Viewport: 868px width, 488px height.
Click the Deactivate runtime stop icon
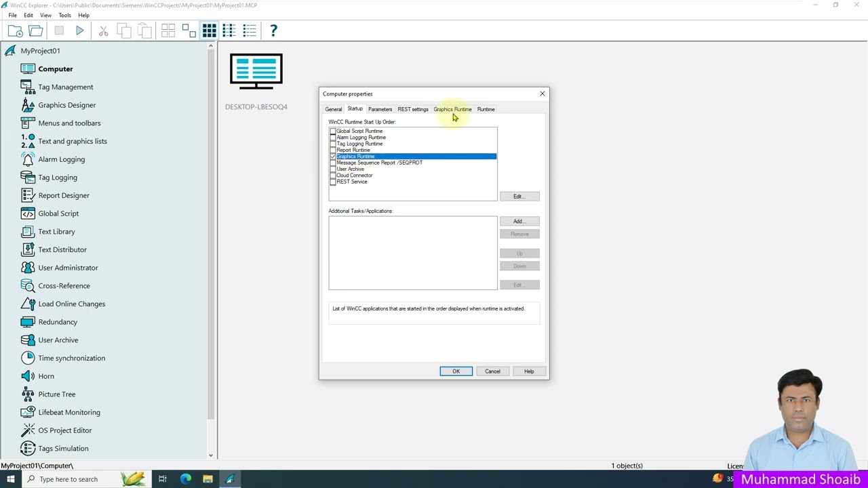(59, 30)
